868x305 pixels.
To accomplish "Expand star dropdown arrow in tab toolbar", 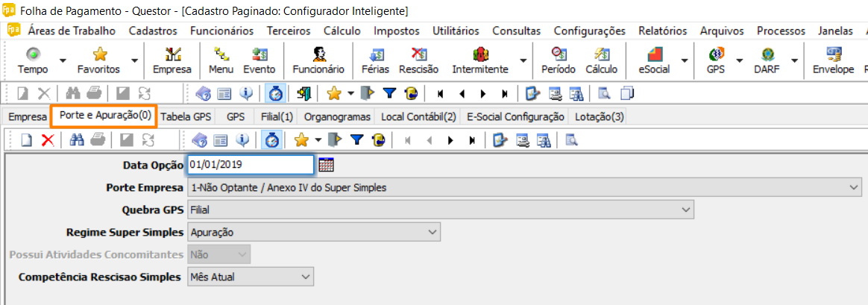I will pos(318,140).
